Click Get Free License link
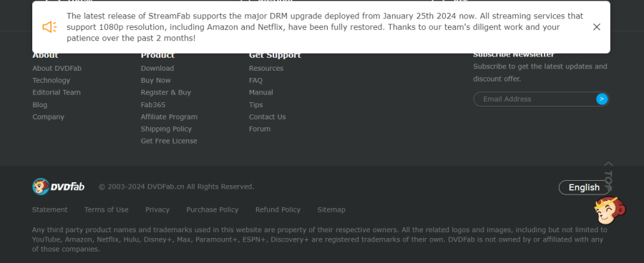Image resolution: width=644 pixels, height=263 pixels. [x=169, y=141]
